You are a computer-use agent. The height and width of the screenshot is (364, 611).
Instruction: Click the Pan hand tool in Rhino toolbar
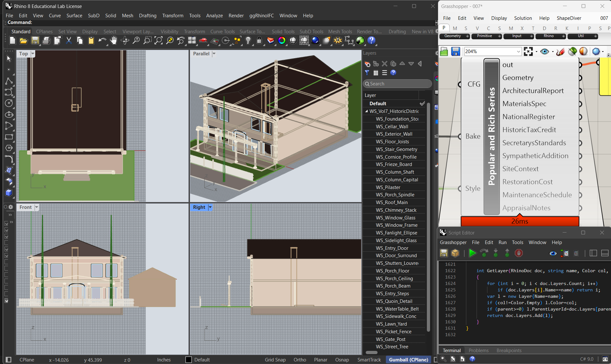[113, 40]
